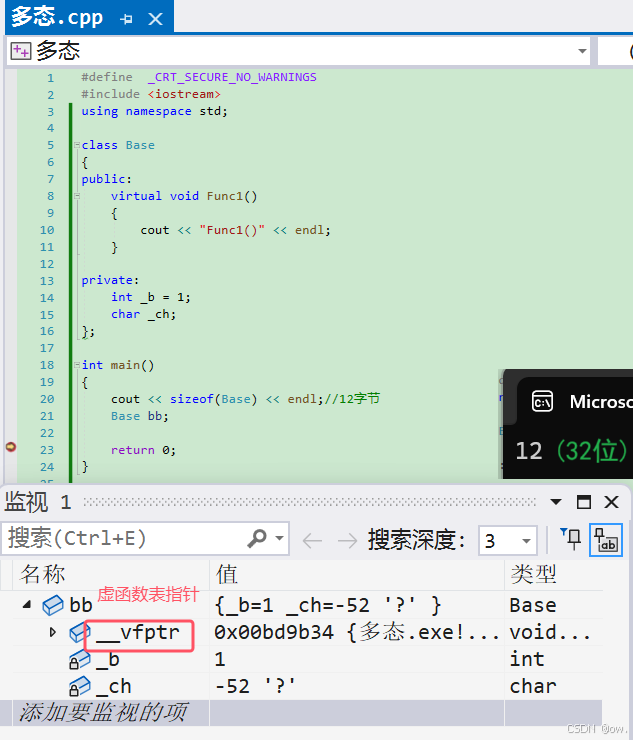Click 添加要监视的项 to add a watch
The width and height of the screenshot is (633, 740).
tap(103, 712)
